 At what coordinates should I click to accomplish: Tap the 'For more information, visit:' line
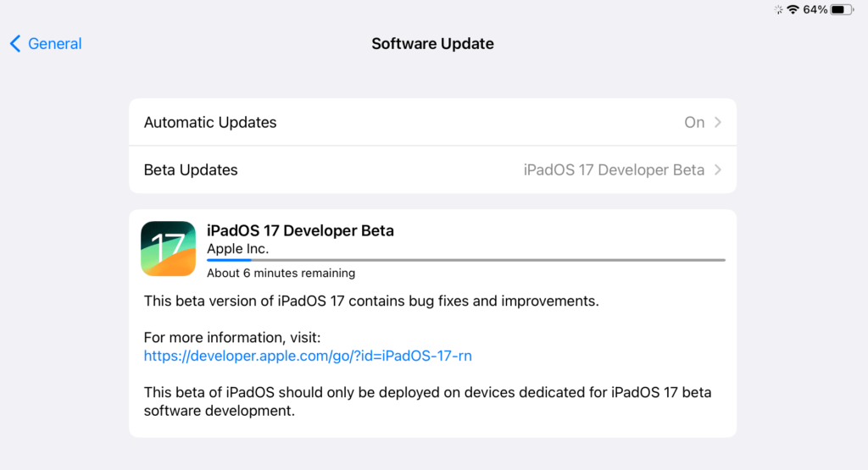click(x=232, y=337)
